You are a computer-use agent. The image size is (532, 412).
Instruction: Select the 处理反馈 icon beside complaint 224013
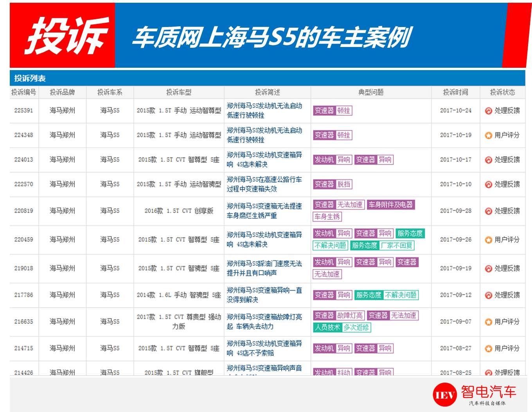(488, 160)
